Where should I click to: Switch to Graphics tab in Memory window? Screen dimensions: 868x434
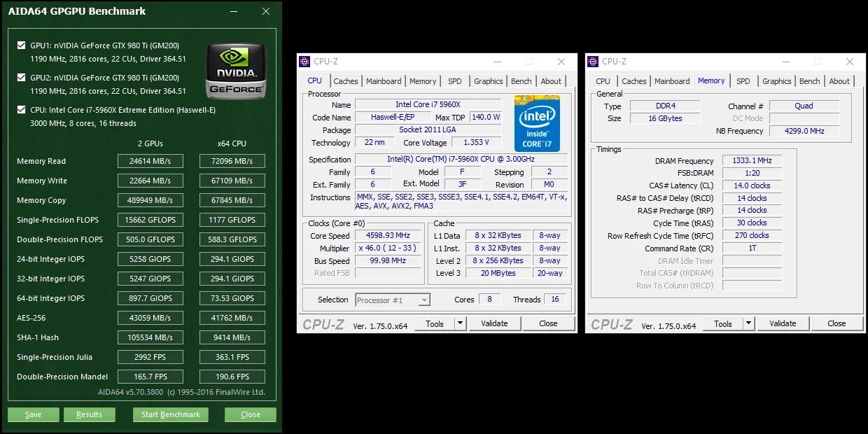(776, 81)
